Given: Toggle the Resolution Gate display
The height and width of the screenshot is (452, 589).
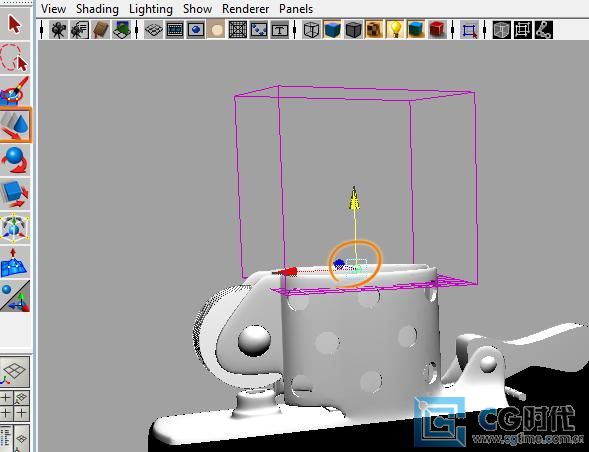Looking at the screenshot, I should pyautogui.click(x=196, y=30).
